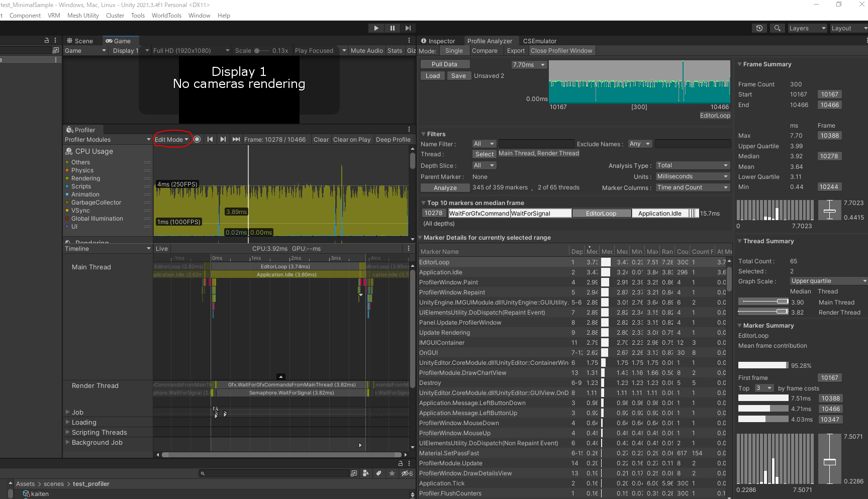The height and width of the screenshot is (499, 868).
Task: Open the undo history icon
Action: pyautogui.click(x=759, y=28)
